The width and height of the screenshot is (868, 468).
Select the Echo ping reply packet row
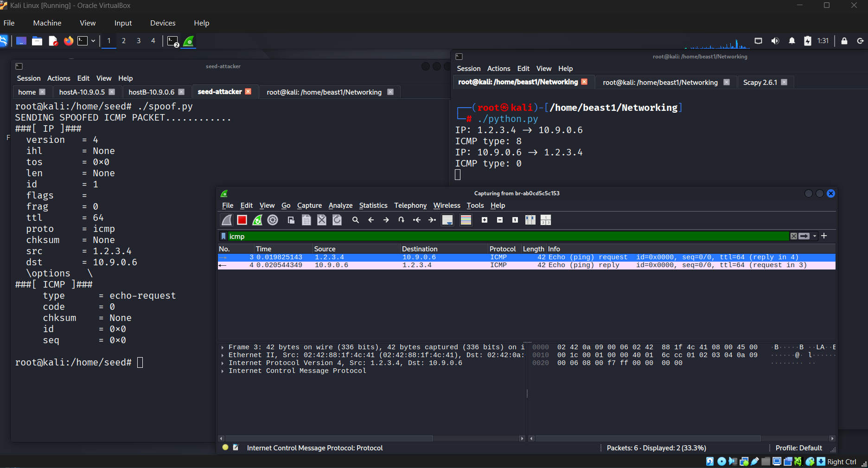click(x=464, y=265)
